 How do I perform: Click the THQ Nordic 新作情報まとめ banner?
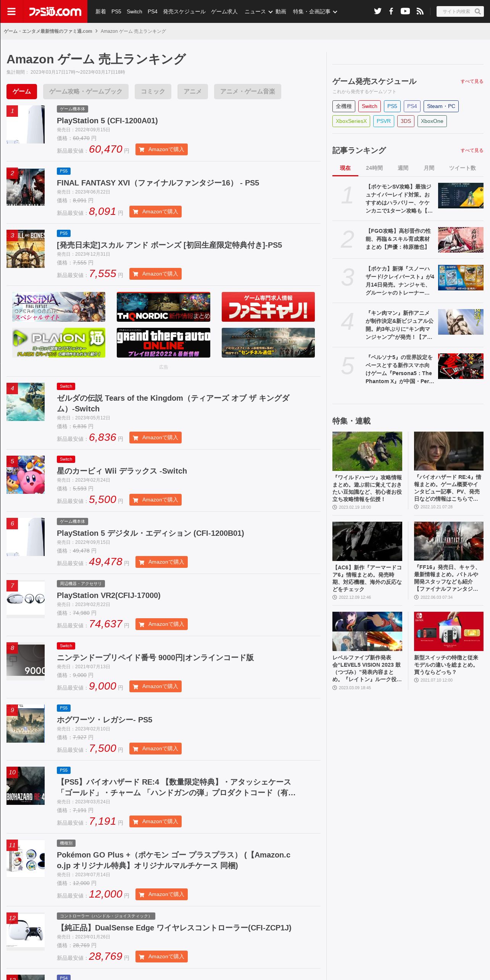pos(163,307)
